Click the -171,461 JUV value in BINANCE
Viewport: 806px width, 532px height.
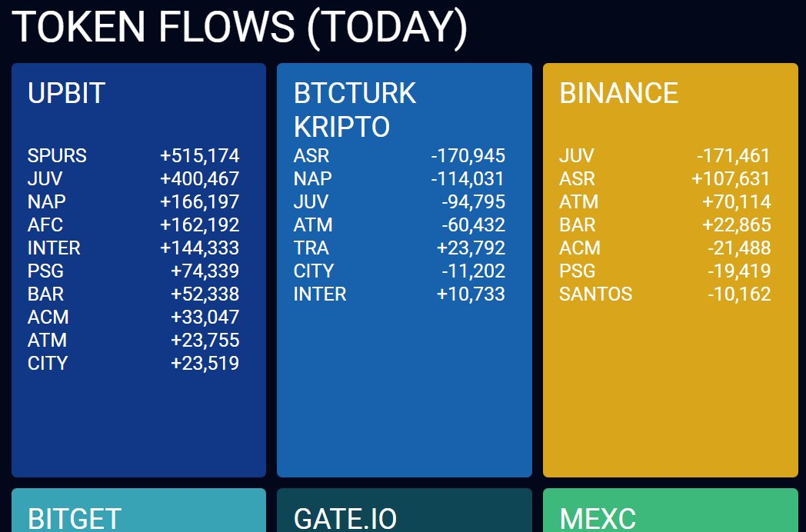click(x=733, y=156)
